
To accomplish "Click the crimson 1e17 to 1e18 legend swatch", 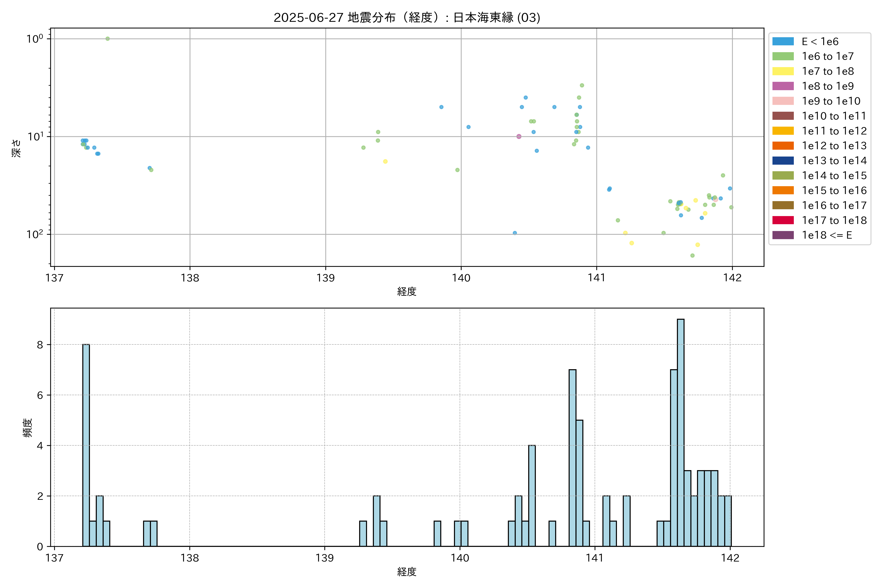I will 783,220.
